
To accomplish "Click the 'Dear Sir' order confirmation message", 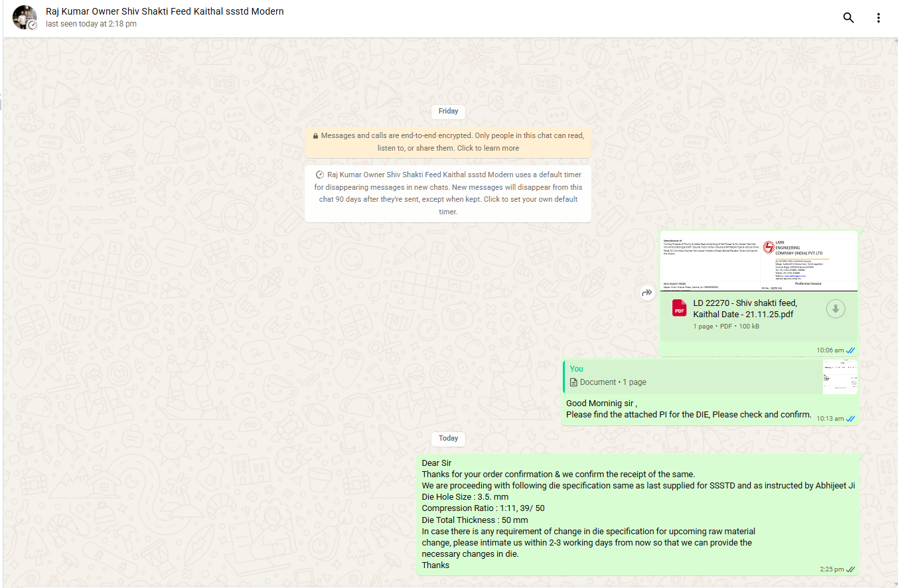I will pyautogui.click(x=637, y=514).
